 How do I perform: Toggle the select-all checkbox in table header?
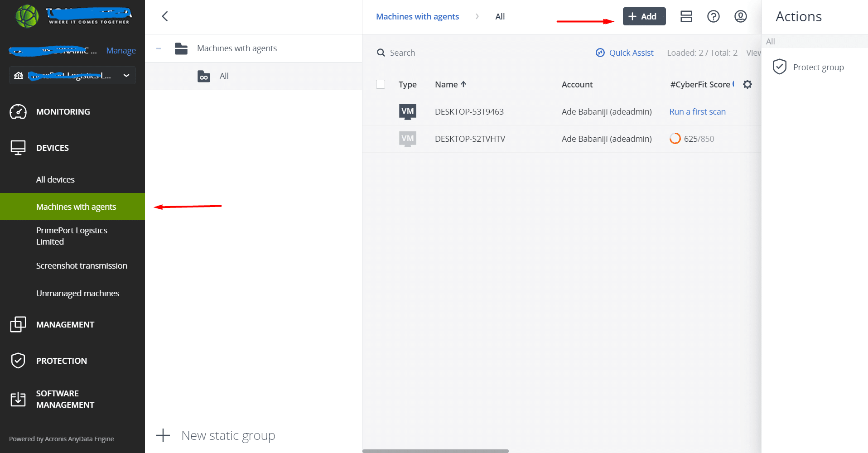pos(381,84)
